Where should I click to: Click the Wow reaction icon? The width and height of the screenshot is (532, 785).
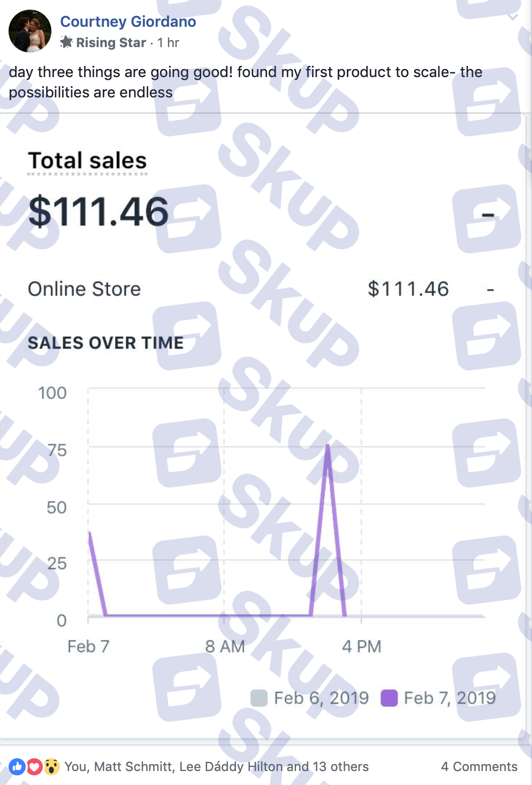pyautogui.click(x=51, y=767)
